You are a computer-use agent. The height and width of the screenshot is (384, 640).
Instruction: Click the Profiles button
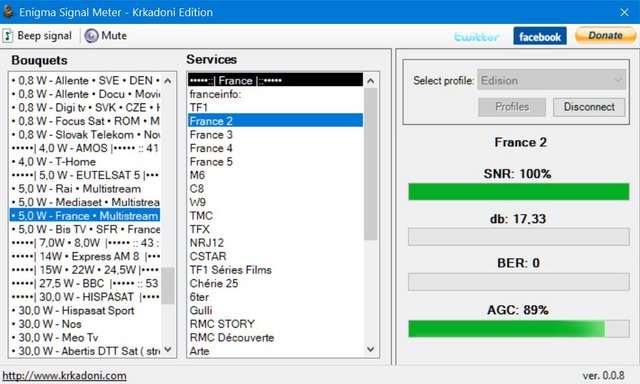[512, 107]
